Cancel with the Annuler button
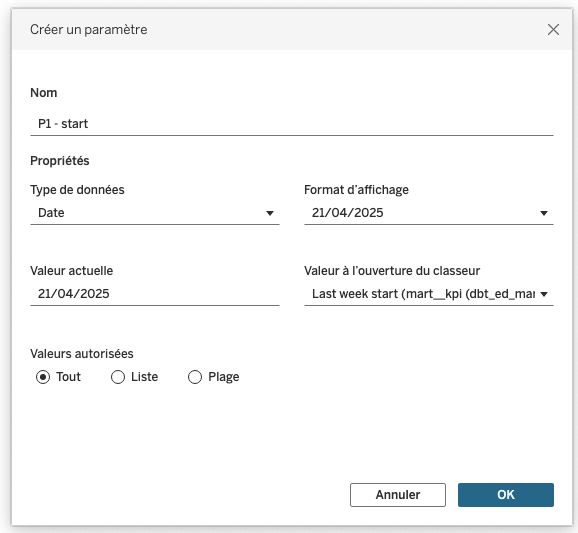This screenshot has height=533, width=578. click(398, 495)
